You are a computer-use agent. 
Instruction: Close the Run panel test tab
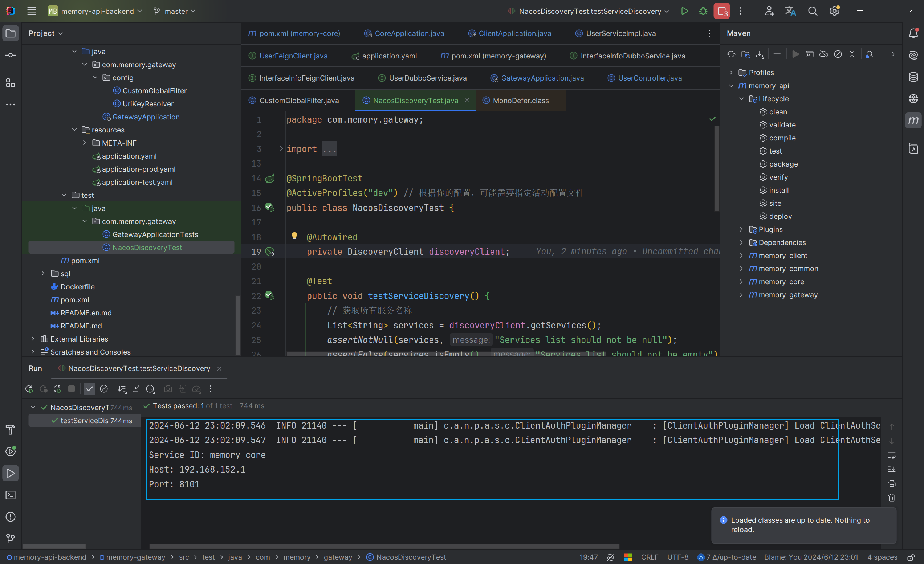[x=219, y=369]
